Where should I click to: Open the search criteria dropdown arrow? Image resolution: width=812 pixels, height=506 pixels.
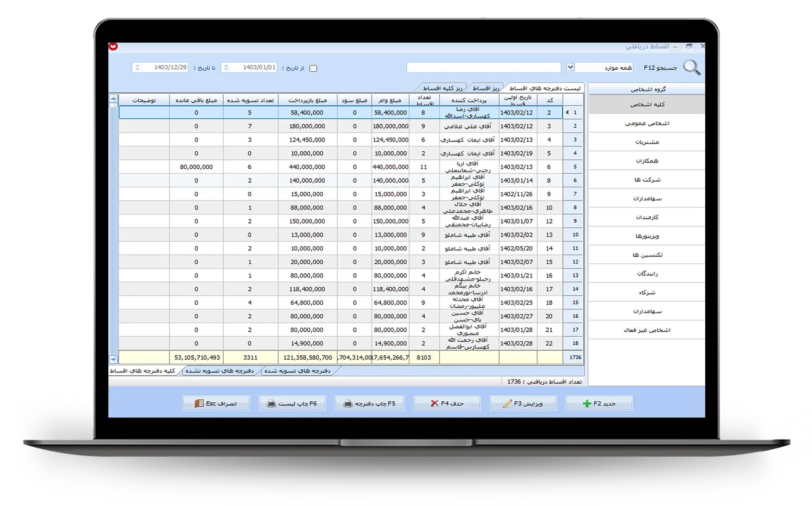click(570, 67)
